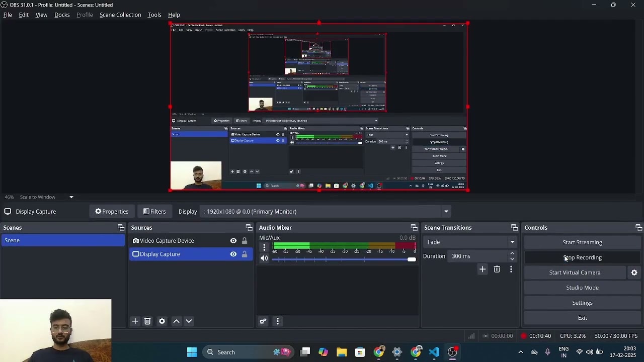644x362 pixels.
Task: Open the Fade transition dropdown
Action: click(x=469, y=242)
